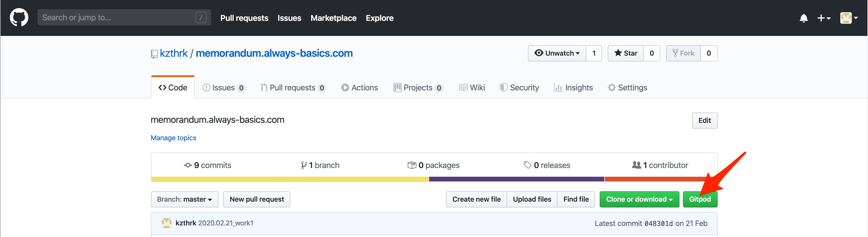View the 0 packages link
The image size is (868, 237).
click(433, 165)
